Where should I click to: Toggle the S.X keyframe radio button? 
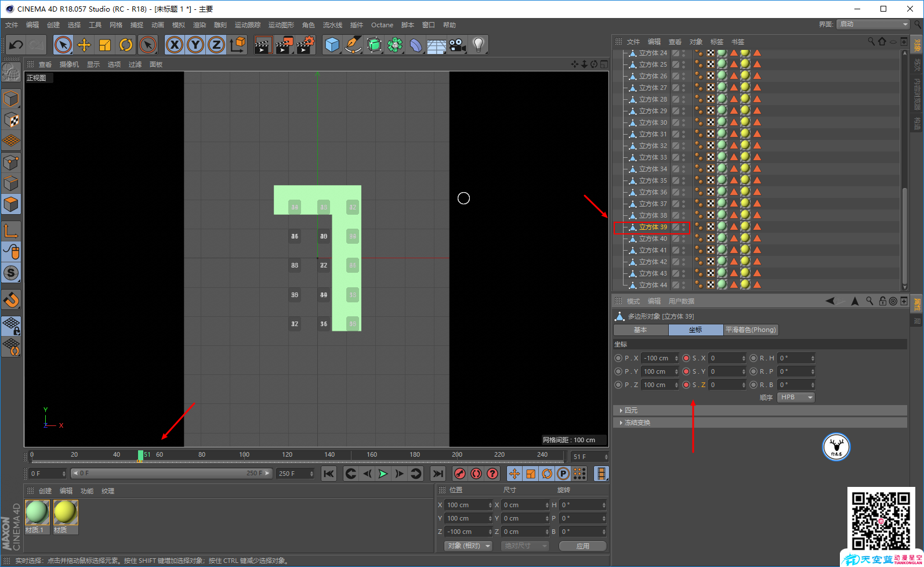[x=686, y=358]
